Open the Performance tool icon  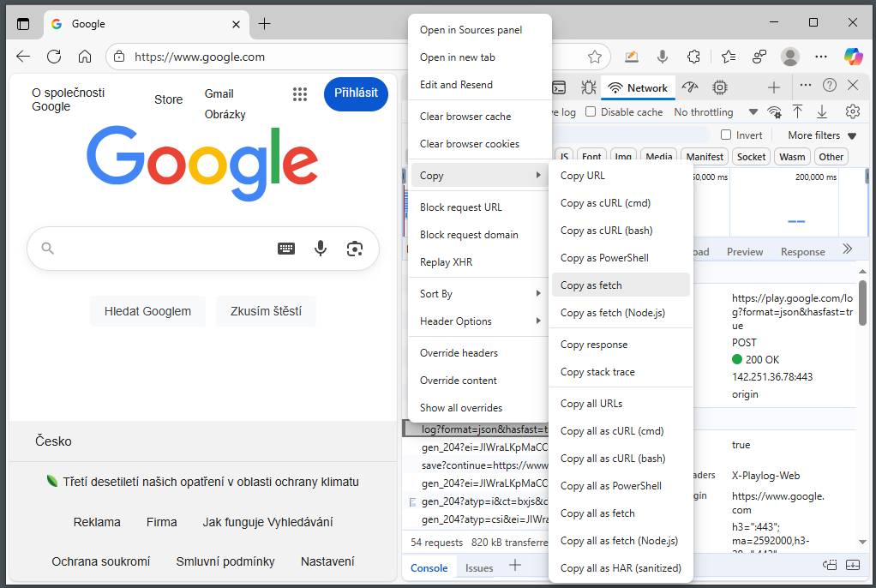click(x=690, y=87)
